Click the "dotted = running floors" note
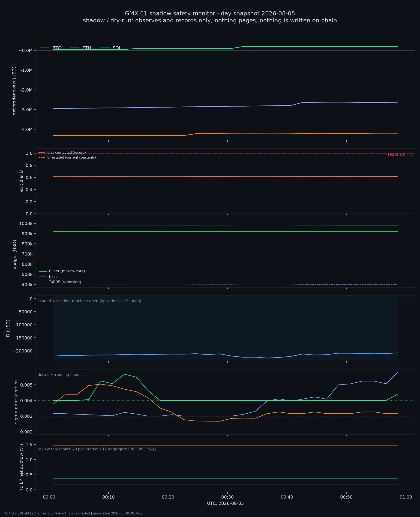Viewport: 420px width, 517px height. (x=59, y=375)
